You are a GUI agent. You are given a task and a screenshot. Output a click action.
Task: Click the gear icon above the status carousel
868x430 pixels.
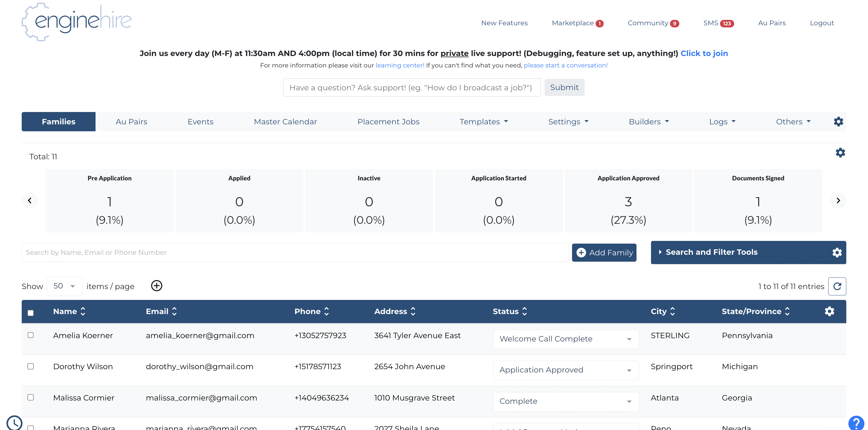pos(840,153)
